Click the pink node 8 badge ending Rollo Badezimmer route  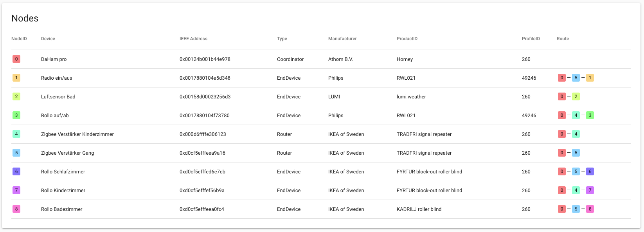point(590,209)
